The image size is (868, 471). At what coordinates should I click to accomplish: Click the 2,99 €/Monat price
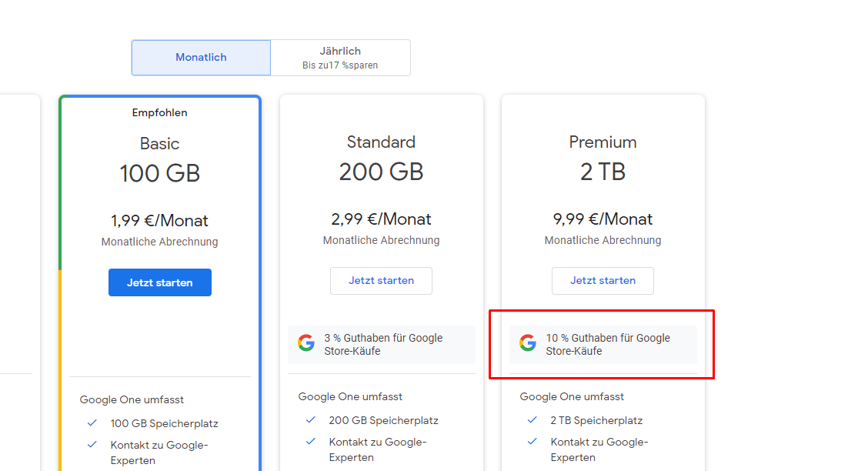381,219
